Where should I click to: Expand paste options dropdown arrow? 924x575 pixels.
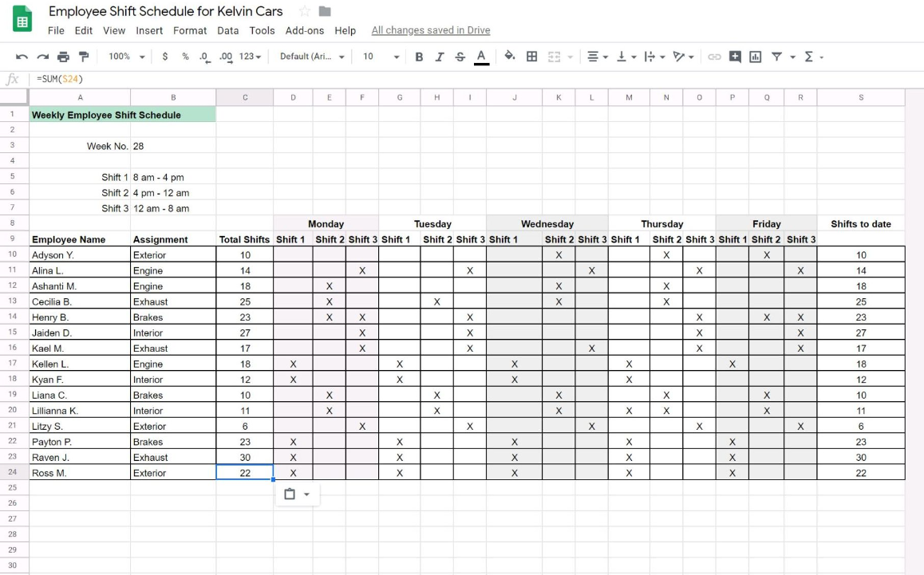click(x=306, y=494)
